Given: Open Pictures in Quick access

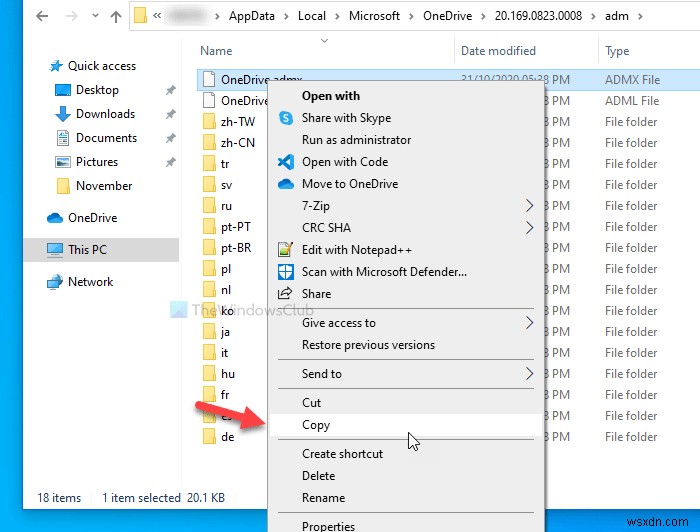Looking at the screenshot, I should (x=96, y=162).
